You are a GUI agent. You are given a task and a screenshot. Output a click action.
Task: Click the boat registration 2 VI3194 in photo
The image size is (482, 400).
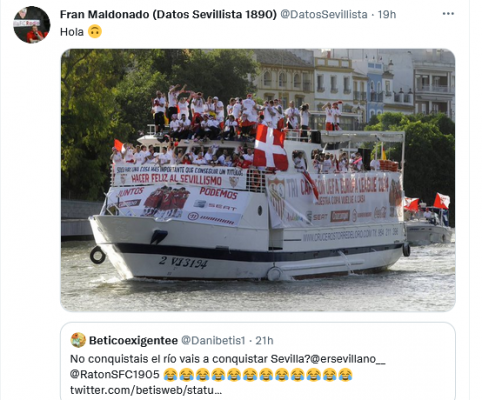183,262
